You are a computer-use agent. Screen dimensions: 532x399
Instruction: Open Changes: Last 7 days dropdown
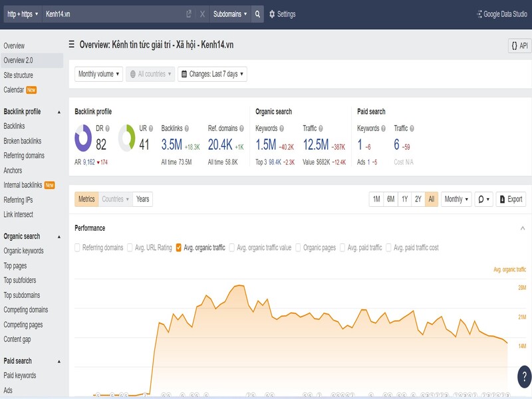212,74
